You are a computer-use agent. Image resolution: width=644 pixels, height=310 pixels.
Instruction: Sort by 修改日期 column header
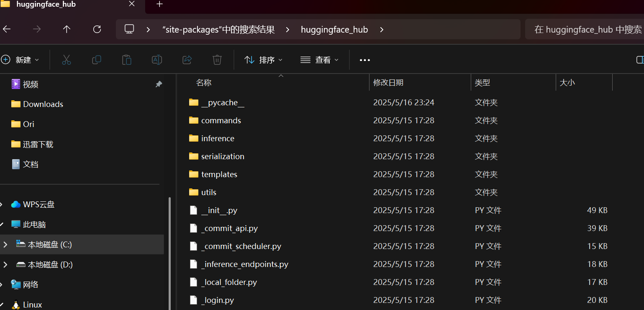(x=388, y=83)
